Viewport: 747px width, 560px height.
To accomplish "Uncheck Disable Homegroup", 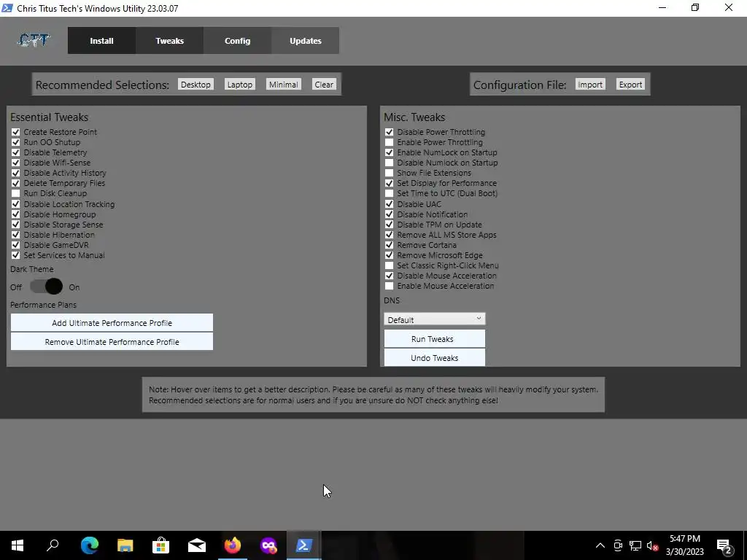I will point(16,214).
